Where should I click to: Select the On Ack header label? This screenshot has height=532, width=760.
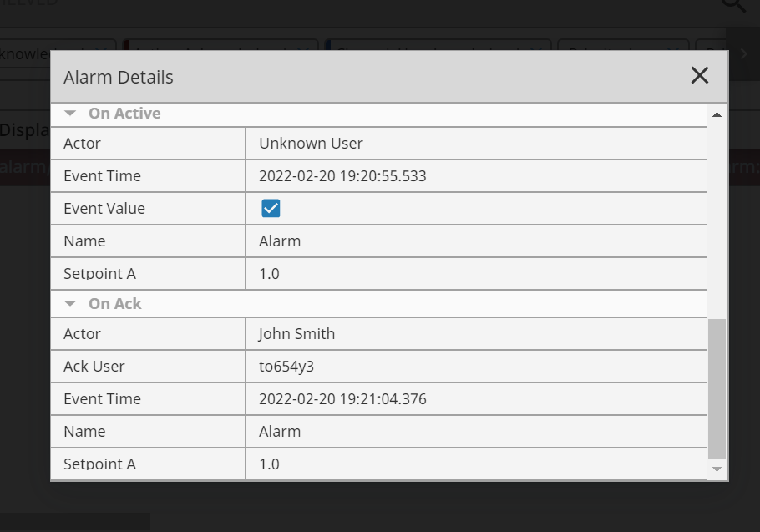(x=115, y=304)
